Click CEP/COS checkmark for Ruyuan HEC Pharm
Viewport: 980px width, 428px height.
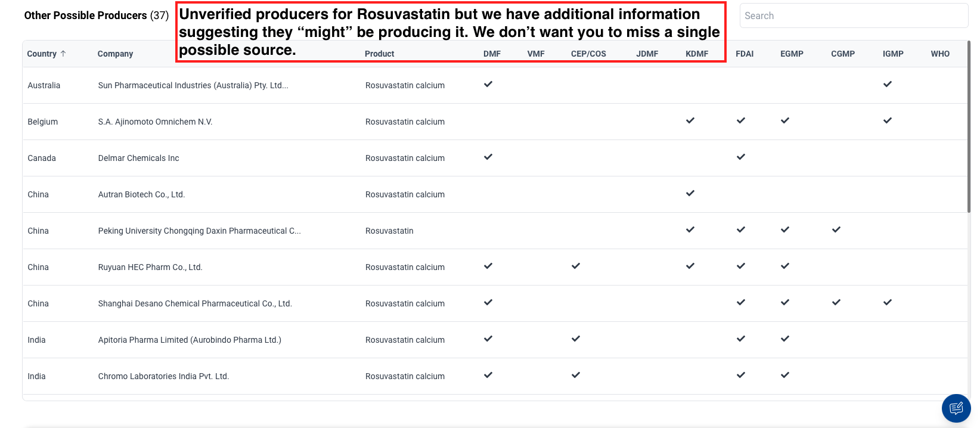[x=576, y=266]
